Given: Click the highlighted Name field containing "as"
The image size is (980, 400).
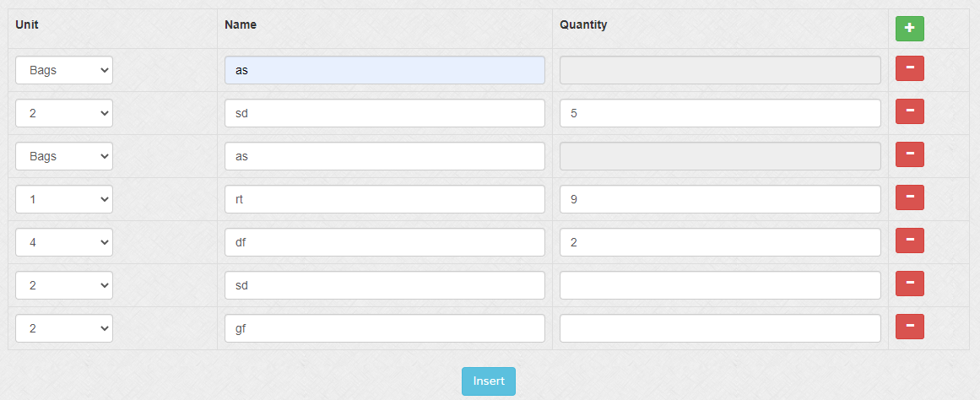Looking at the screenshot, I should [384, 70].
